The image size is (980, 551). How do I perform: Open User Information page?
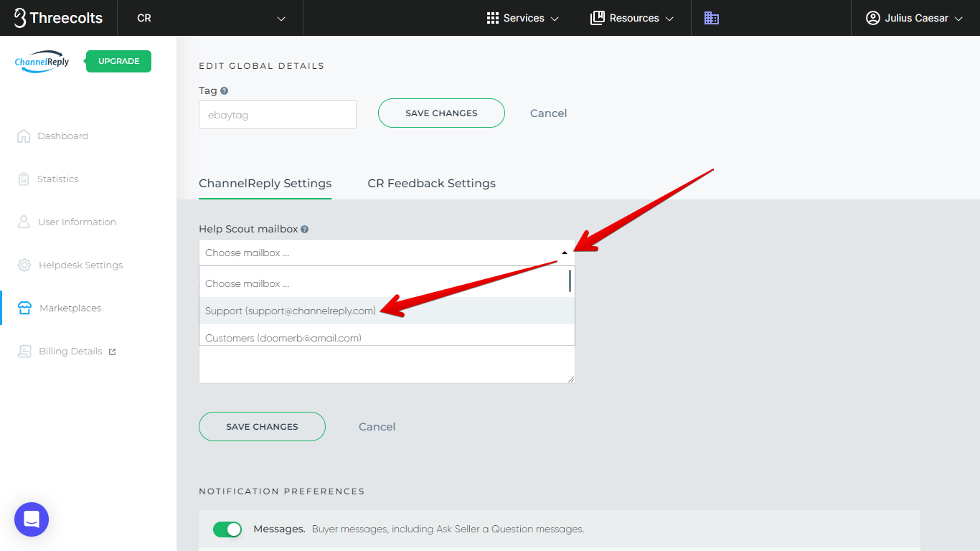point(77,222)
